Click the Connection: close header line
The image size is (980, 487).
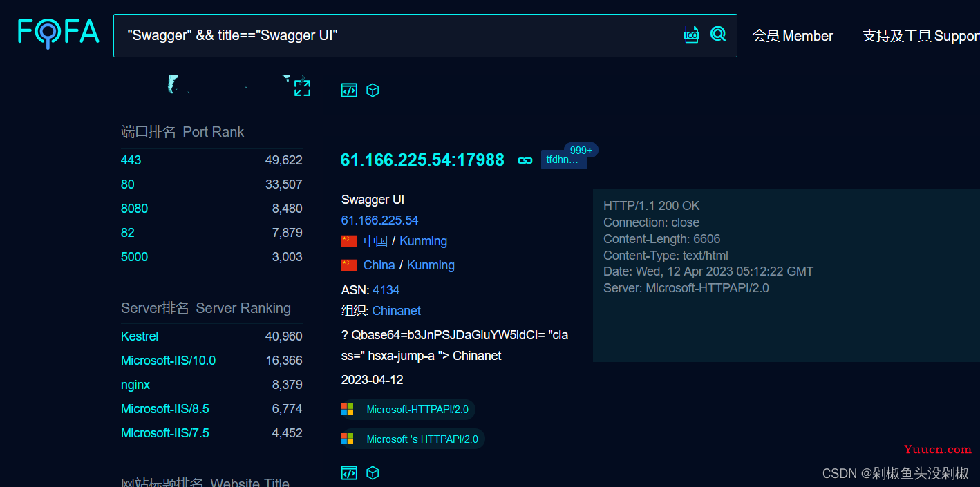[652, 222]
